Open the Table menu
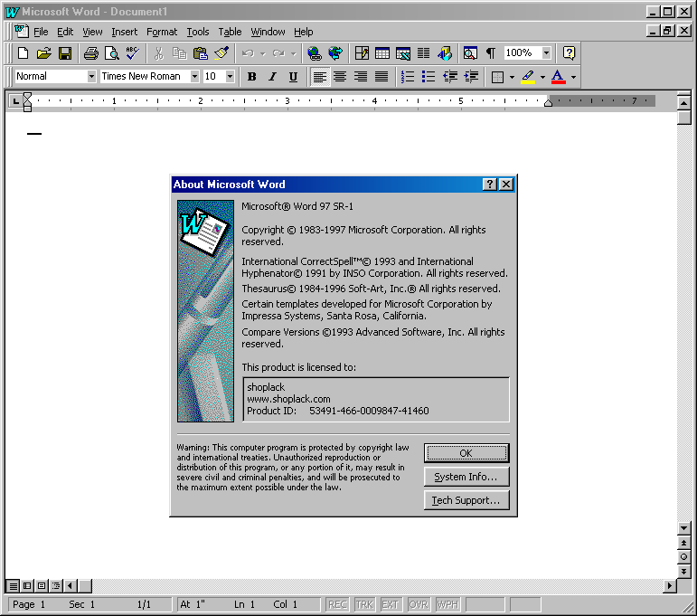Viewport: 697px width, 616px height. [x=230, y=32]
